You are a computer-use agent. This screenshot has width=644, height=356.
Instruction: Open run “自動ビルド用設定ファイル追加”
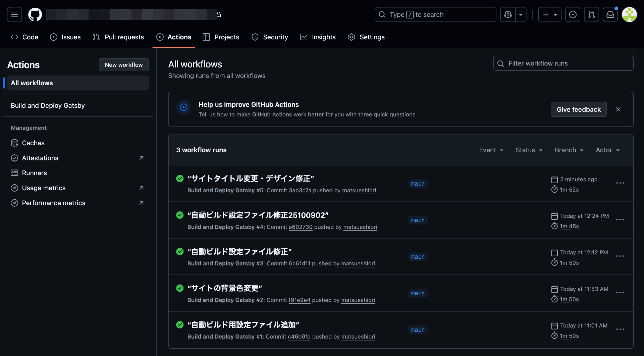pos(243,325)
